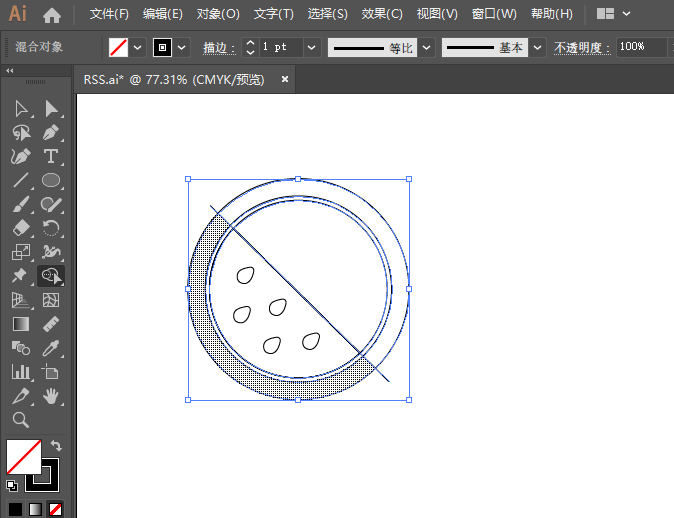Select the Direct Selection tool
The width and height of the screenshot is (674, 518).
tap(51, 109)
